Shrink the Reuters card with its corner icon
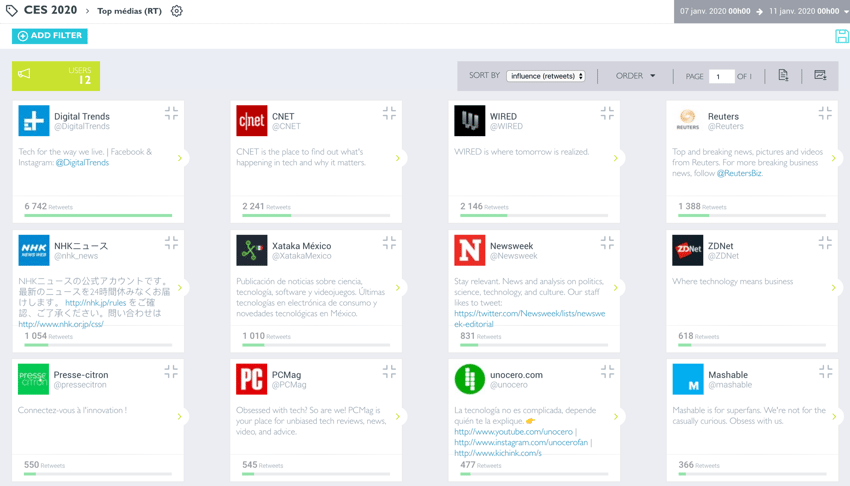The height and width of the screenshot is (486, 850). tap(825, 114)
